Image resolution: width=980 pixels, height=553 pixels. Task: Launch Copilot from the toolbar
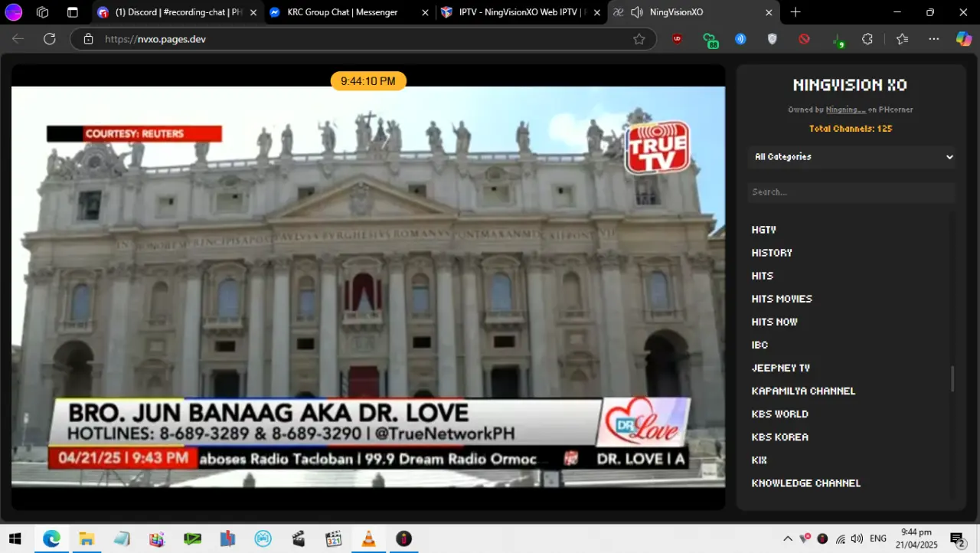click(x=964, y=39)
